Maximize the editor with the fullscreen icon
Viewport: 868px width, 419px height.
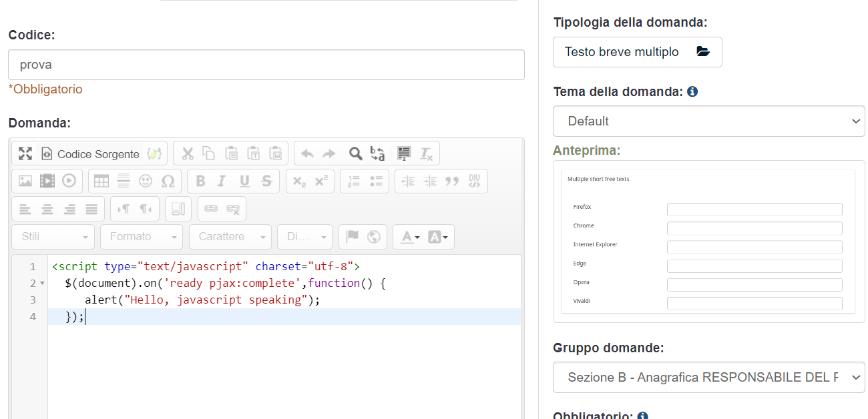[25, 153]
